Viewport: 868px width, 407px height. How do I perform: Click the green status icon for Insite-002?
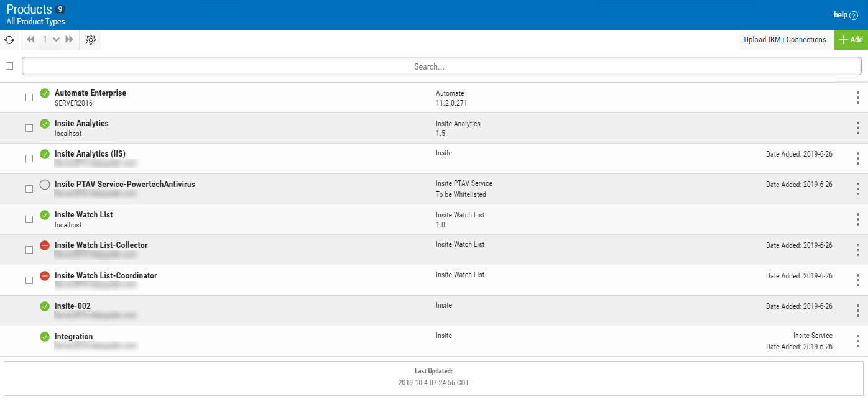tap(45, 306)
